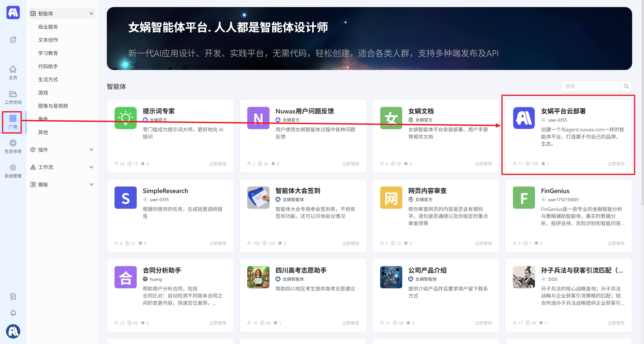
Task: Open the 提示词专家 lightbulb icon
Action: pos(126,118)
